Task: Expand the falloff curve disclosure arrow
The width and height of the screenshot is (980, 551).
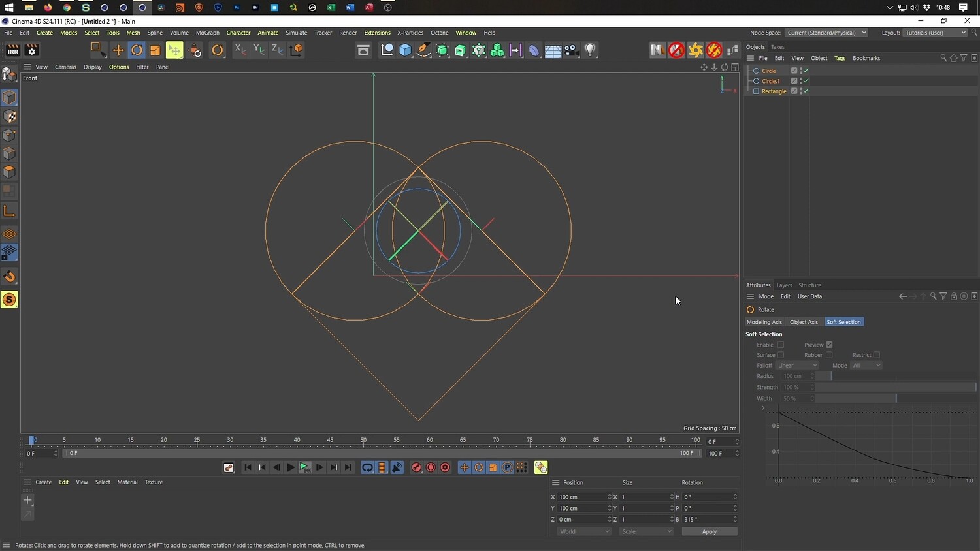Action: point(763,408)
